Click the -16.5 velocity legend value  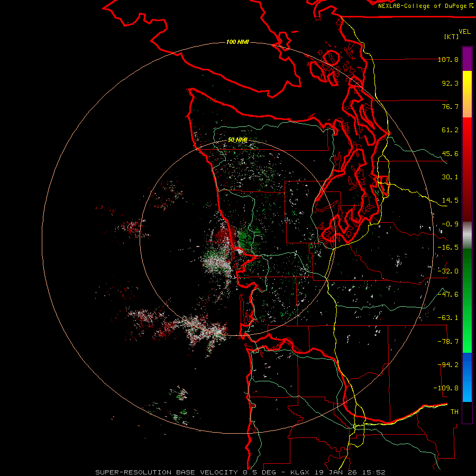[448, 248]
